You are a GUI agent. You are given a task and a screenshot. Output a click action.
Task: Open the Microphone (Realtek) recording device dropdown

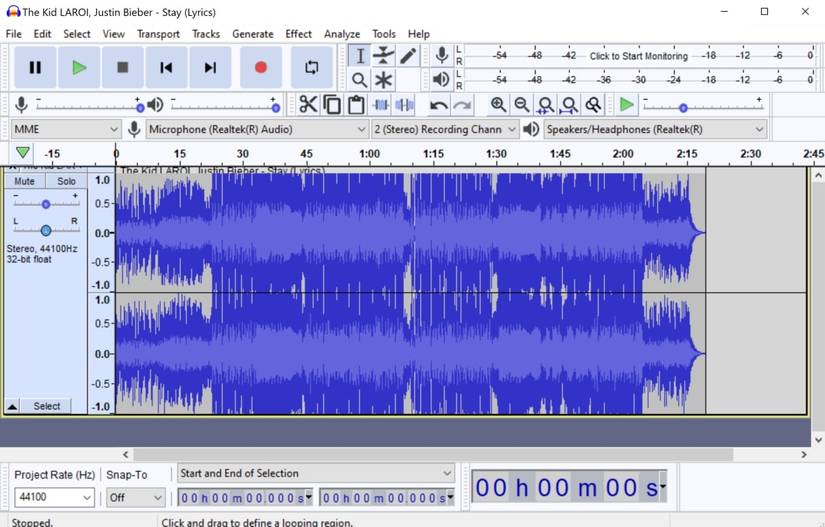[257, 129]
